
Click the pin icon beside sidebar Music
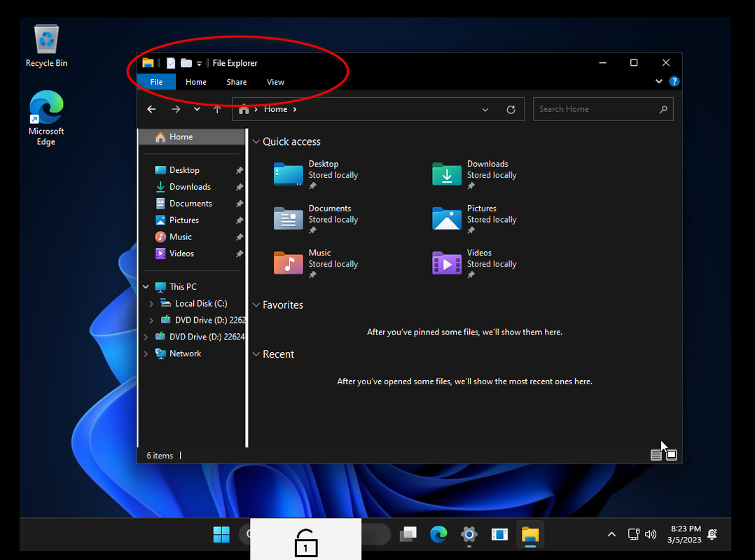coord(240,237)
